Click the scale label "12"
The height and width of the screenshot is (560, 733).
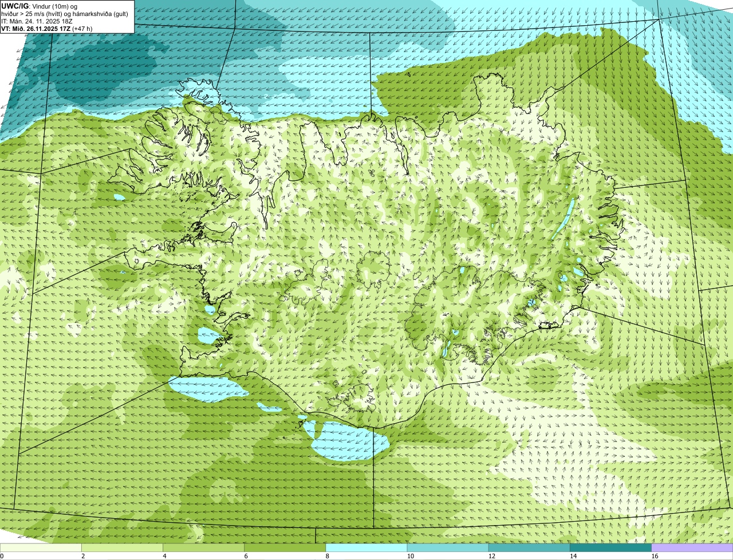pos(492,556)
